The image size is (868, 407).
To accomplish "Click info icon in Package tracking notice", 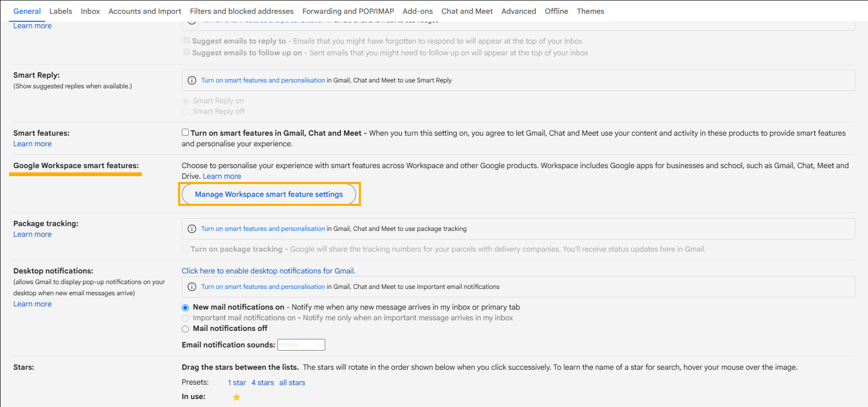I will point(192,229).
